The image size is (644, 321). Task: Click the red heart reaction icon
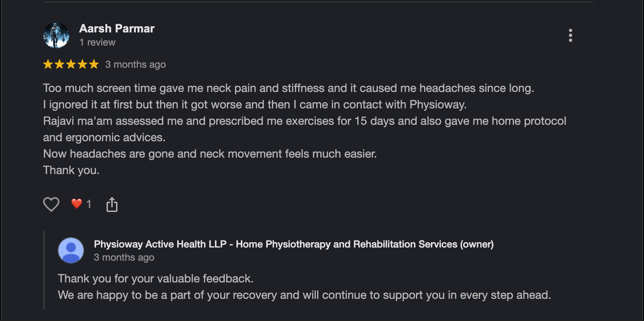click(77, 204)
